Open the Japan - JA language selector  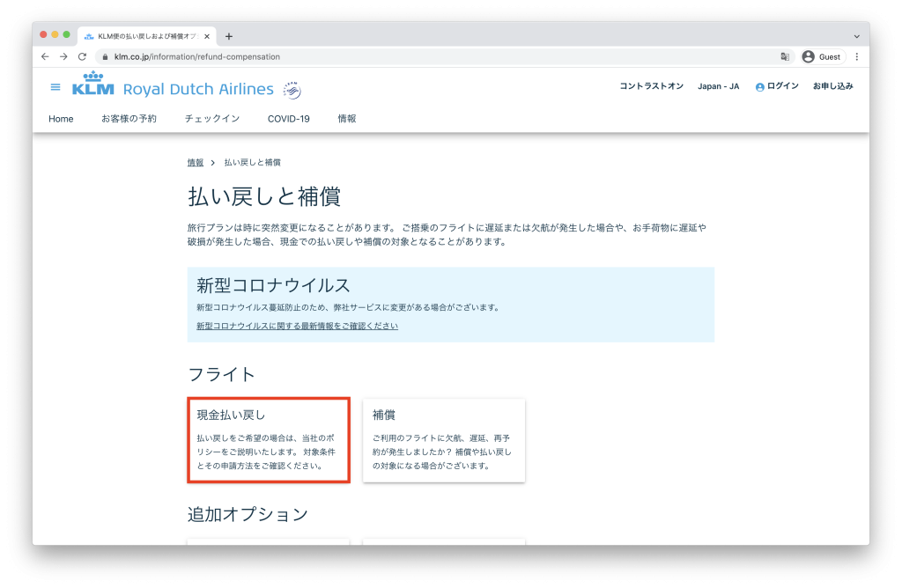(x=718, y=86)
